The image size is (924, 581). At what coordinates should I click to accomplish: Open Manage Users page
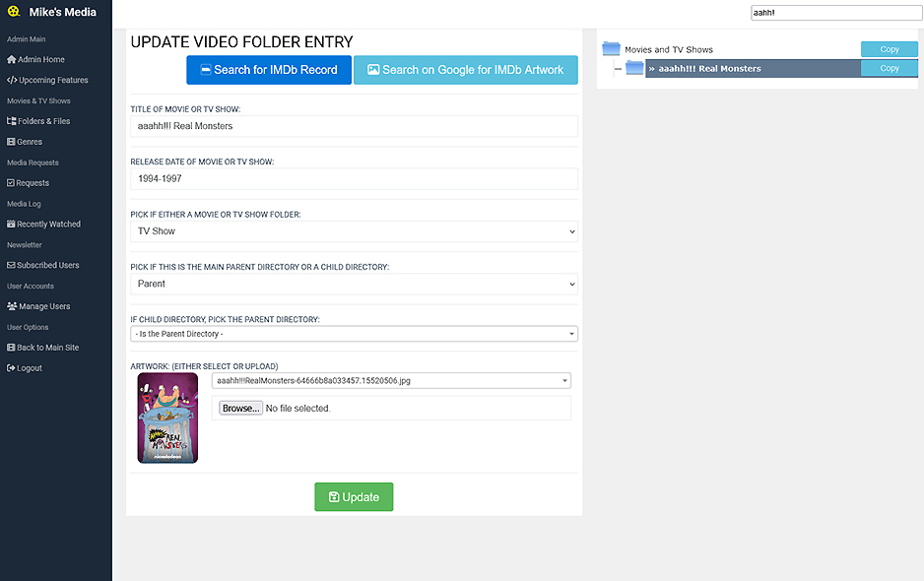click(43, 306)
